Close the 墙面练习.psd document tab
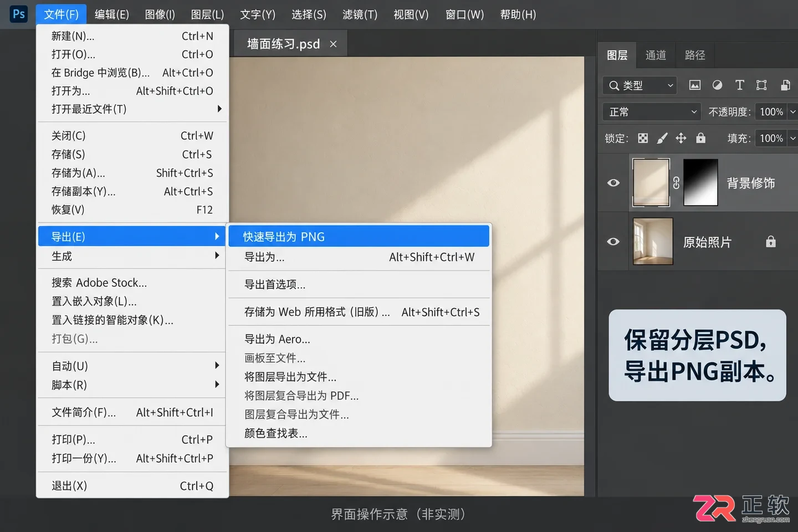 pyautogui.click(x=333, y=44)
